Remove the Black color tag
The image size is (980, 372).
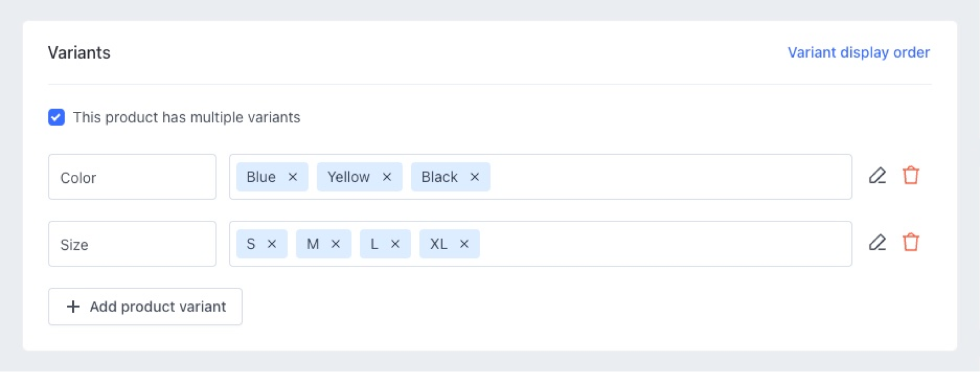pos(474,177)
